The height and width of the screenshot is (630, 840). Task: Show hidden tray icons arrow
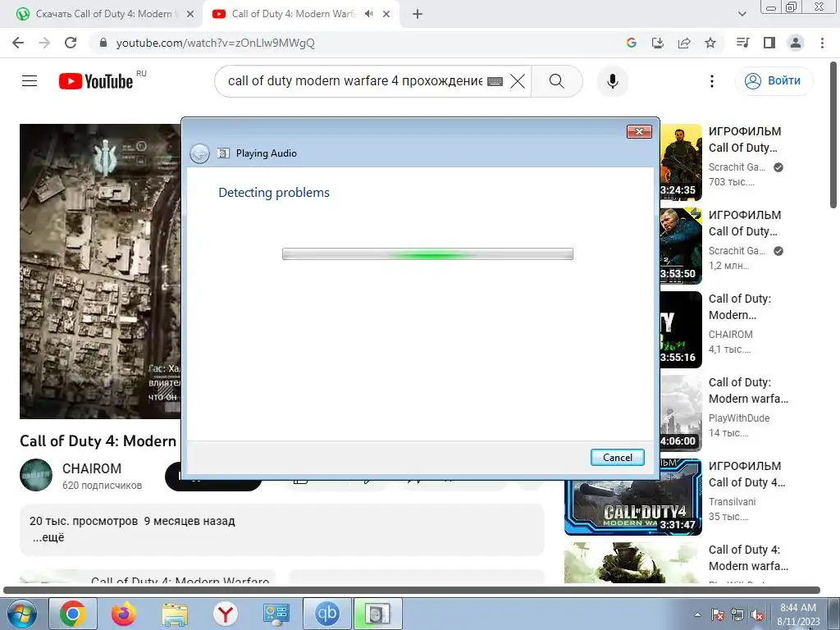coord(697,614)
